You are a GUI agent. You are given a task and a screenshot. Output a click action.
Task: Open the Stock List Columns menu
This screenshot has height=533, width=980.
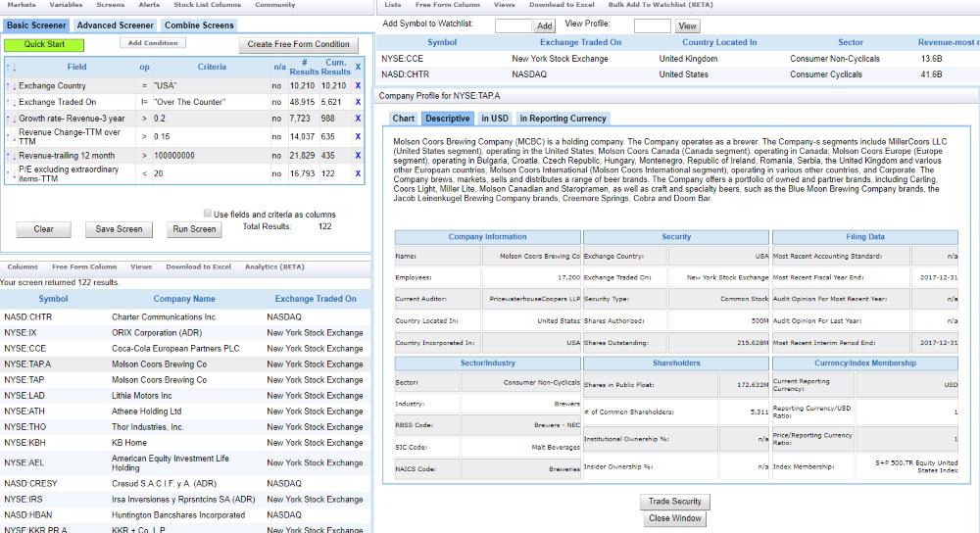click(207, 5)
